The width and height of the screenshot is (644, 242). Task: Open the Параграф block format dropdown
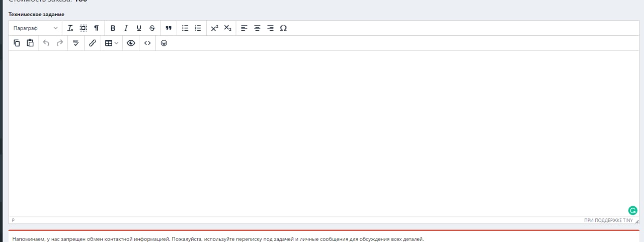(x=35, y=28)
